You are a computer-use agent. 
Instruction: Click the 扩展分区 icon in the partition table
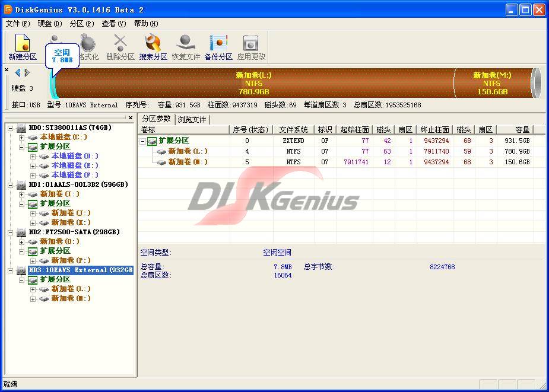[x=152, y=141]
